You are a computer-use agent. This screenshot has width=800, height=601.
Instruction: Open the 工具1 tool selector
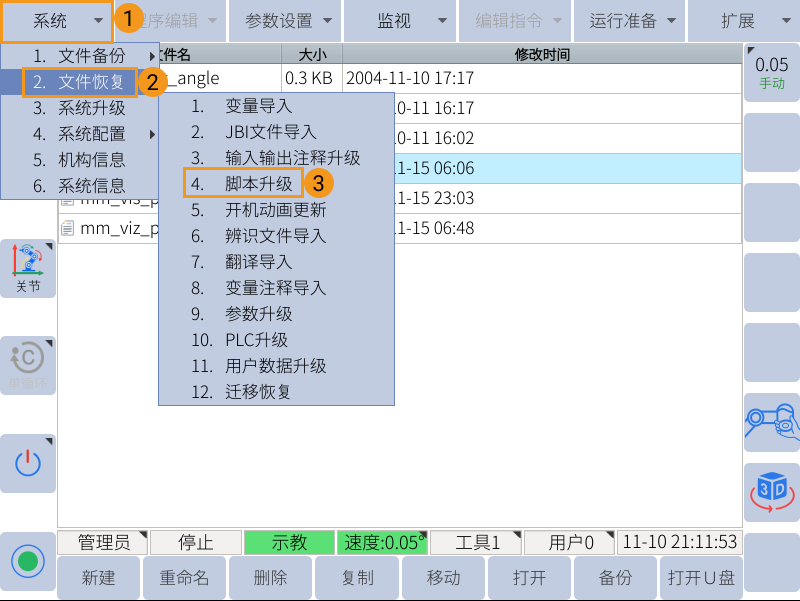click(476, 542)
